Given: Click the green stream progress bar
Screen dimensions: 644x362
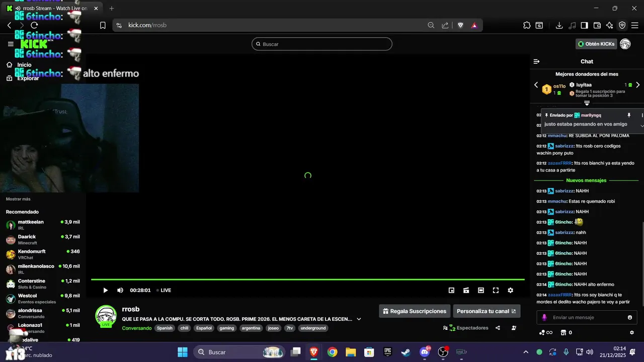Looking at the screenshot, I should pyautogui.click(x=307, y=279).
